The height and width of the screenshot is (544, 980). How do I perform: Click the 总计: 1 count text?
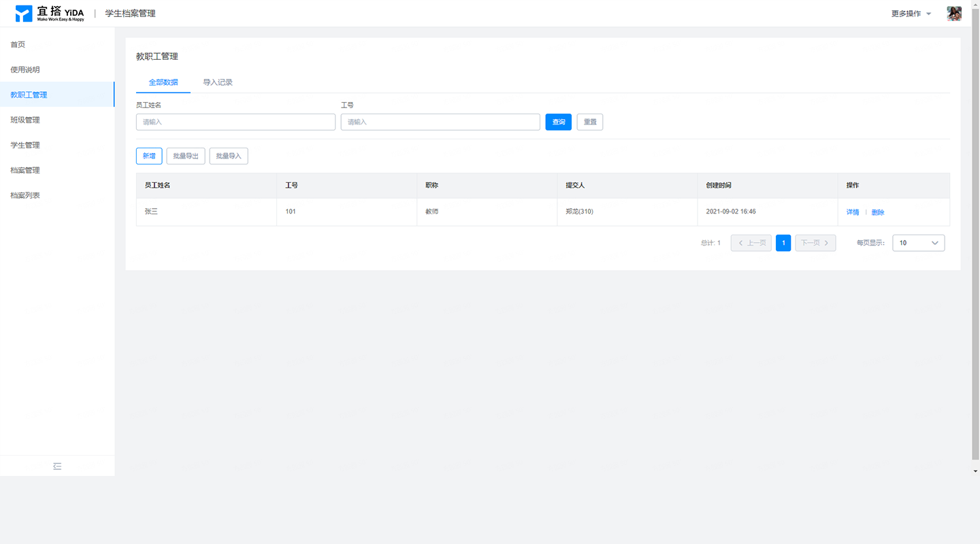[x=710, y=243]
